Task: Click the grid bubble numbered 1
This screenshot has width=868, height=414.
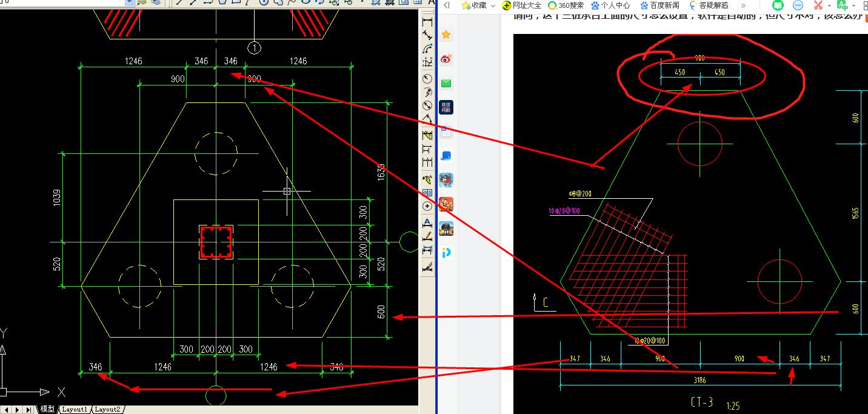Action: tap(255, 47)
